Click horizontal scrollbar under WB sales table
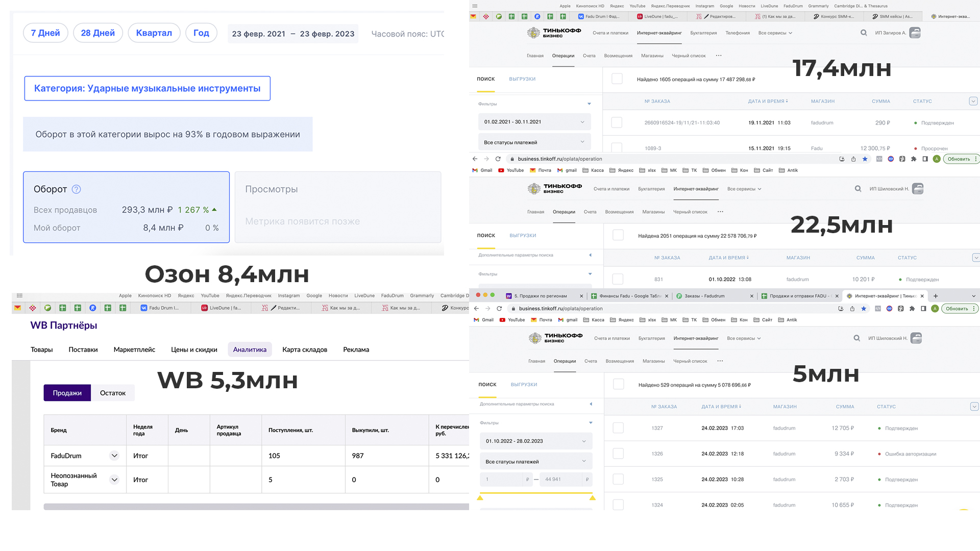980x551 pixels. pos(256,507)
